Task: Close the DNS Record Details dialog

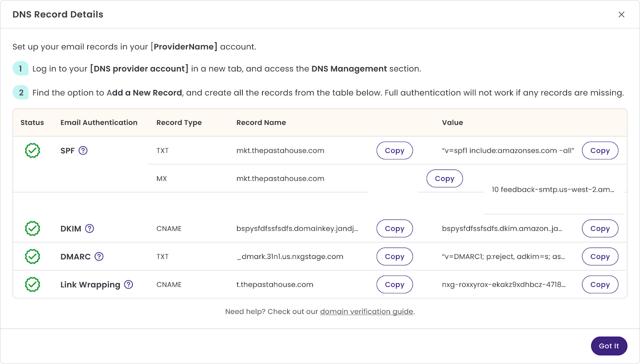Action: tap(621, 14)
